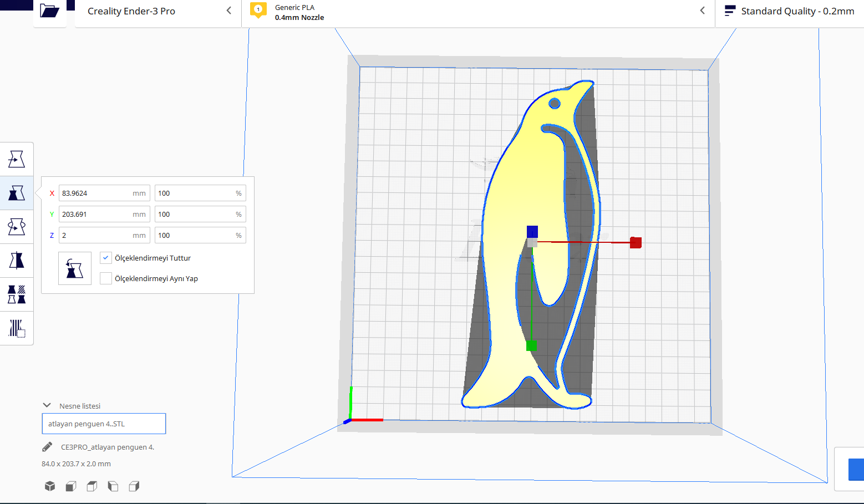Switch to front view cube icon

coord(71,486)
